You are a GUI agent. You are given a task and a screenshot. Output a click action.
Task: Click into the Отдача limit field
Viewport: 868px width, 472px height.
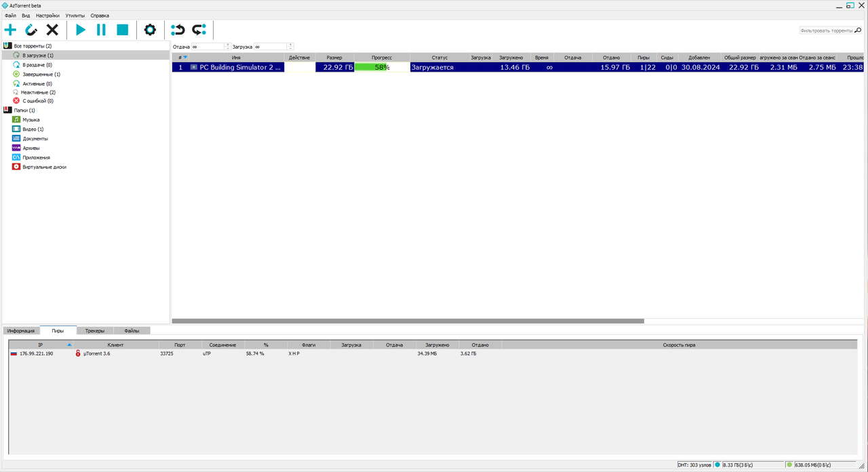point(208,47)
